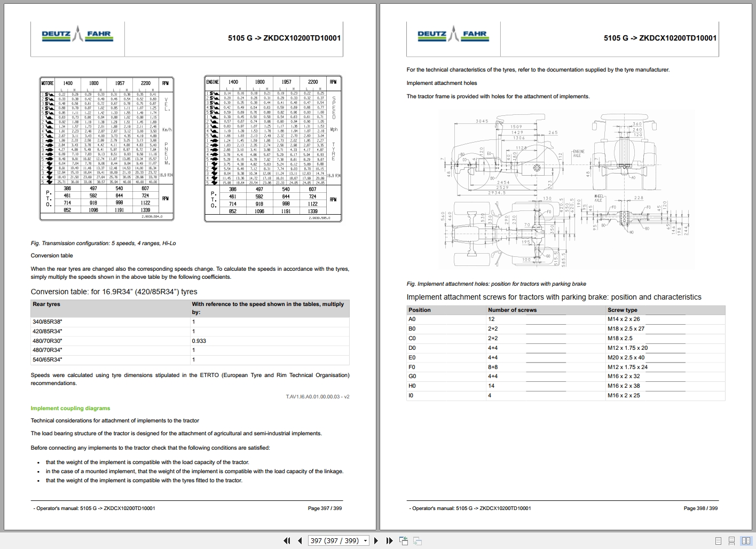The width and height of the screenshot is (756, 549).
Task: Skip to the last page
Action: [x=389, y=540]
